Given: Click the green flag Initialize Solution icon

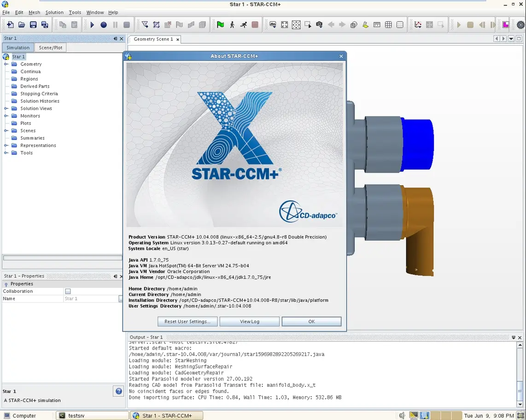Looking at the screenshot, I should coord(221,24).
